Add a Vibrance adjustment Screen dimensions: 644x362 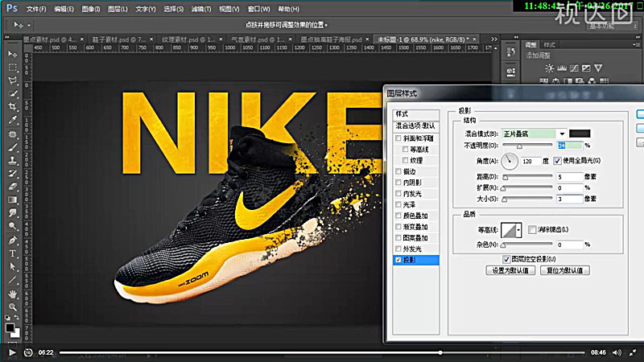[598, 68]
